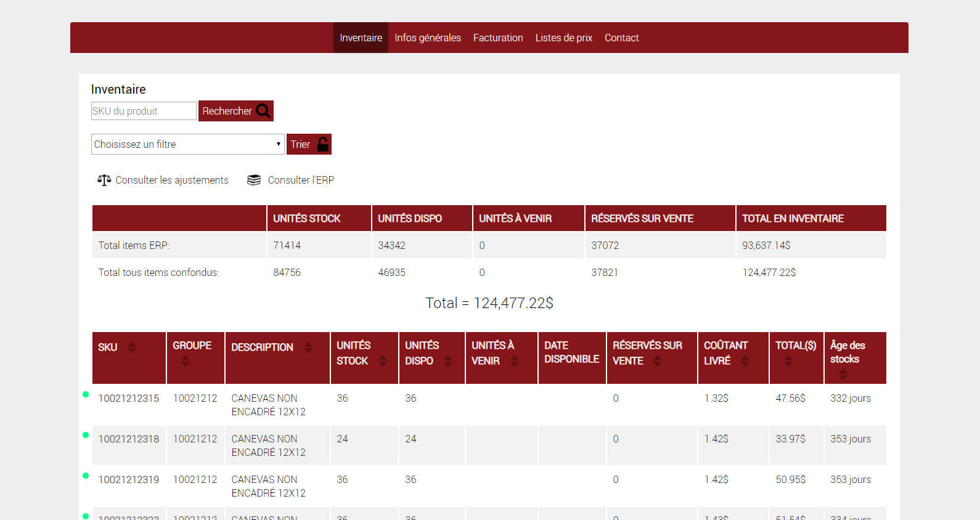Click green status dot for SKU 10021212319
This screenshot has height=520, width=980.
point(86,476)
